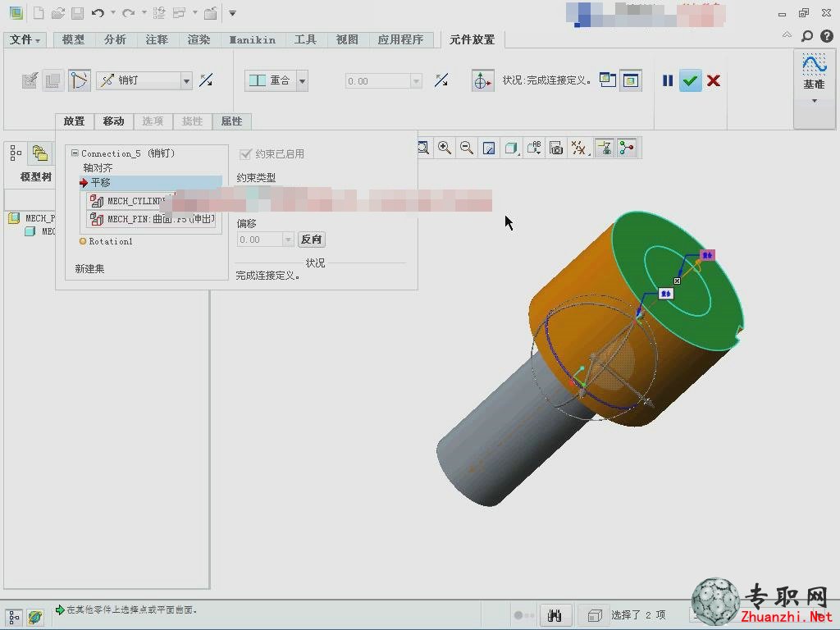Customize the quick access toolbar dropdown
840x630 pixels.
[x=232, y=13]
